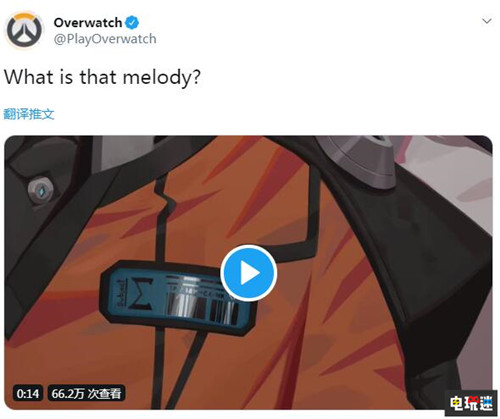Click the 电玩迷 watermark logo

(x=471, y=403)
